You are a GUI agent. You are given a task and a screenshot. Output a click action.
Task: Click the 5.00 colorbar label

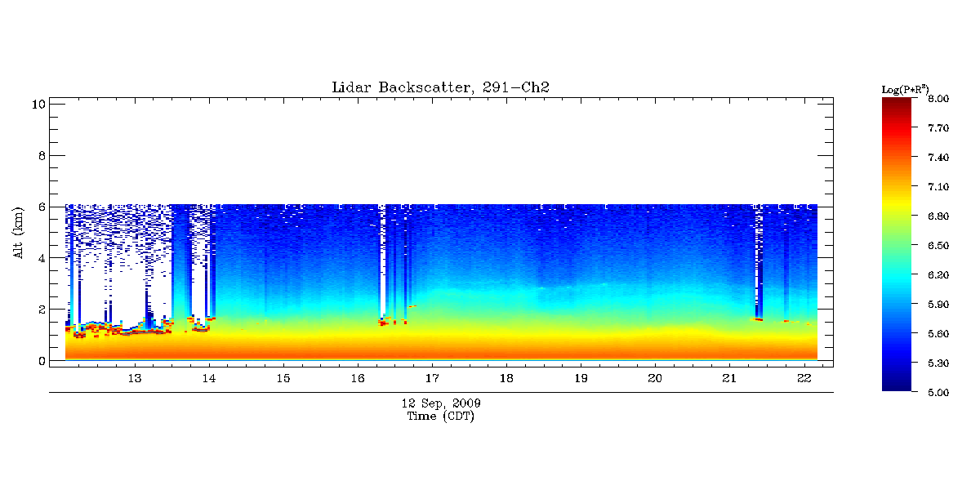coord(938,393)
